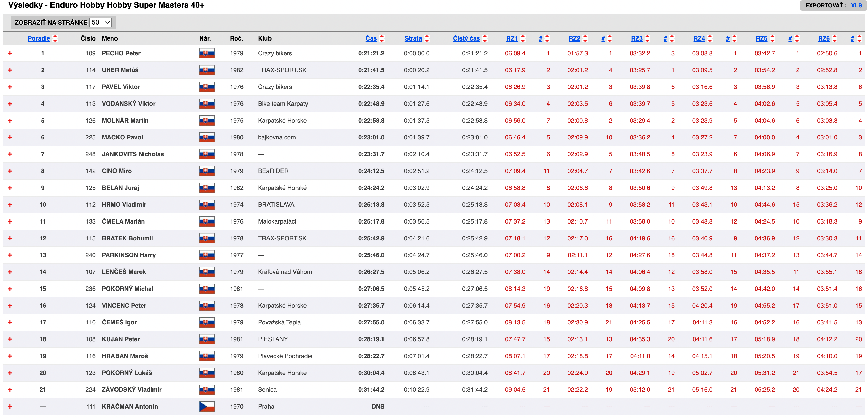Expand details for ČMELA Marián row

pyautogui.click(x=10, y=222)
